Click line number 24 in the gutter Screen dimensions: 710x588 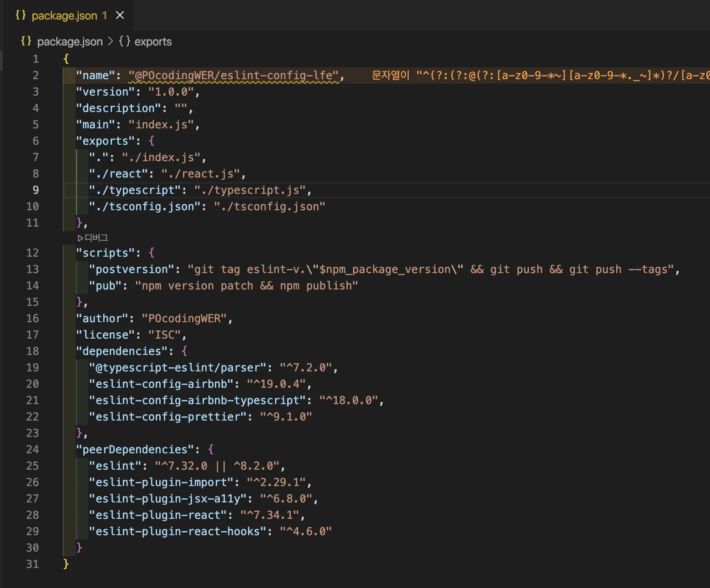coord(32,449)
